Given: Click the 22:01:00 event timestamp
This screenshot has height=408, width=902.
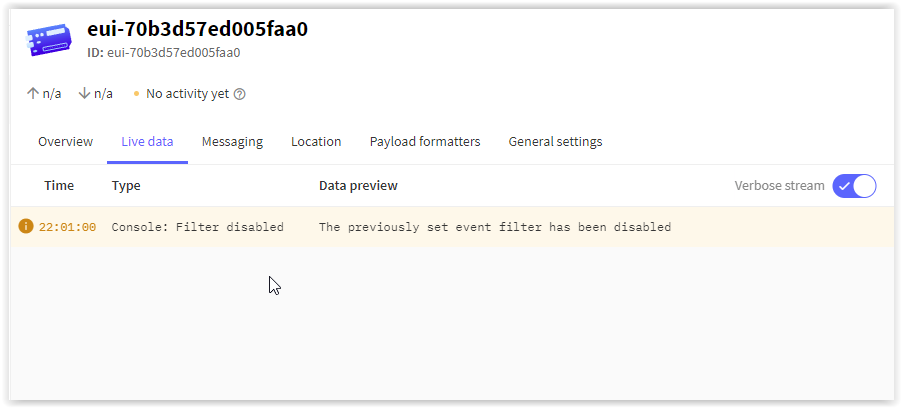Looking at the screenshot, I should point(67,227).
